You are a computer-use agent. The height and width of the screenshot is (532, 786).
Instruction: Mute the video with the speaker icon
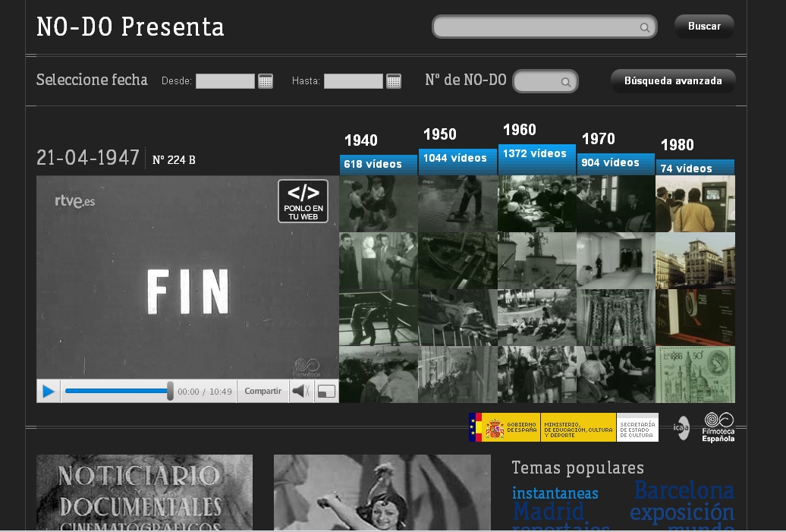[x=301, y=392]
